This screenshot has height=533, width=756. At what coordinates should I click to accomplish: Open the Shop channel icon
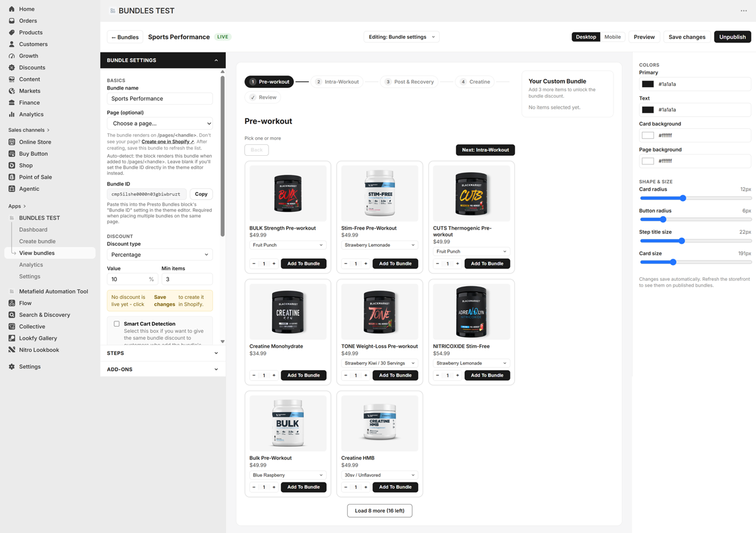pos(12,165)
